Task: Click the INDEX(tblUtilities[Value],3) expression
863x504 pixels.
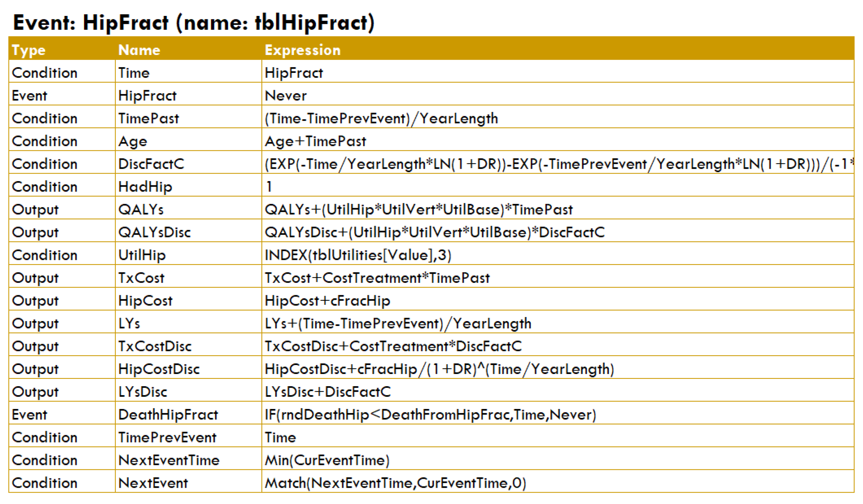Action: (358, 255)
